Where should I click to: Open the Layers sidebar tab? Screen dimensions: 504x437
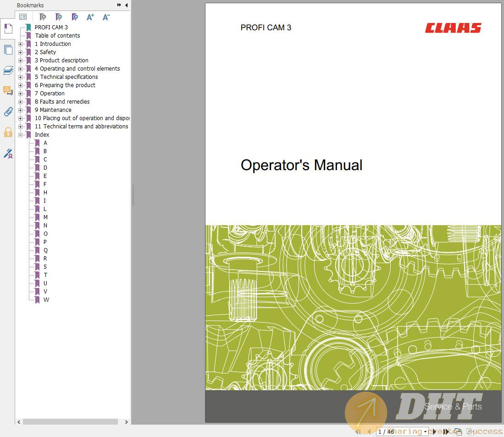[8, 70]
